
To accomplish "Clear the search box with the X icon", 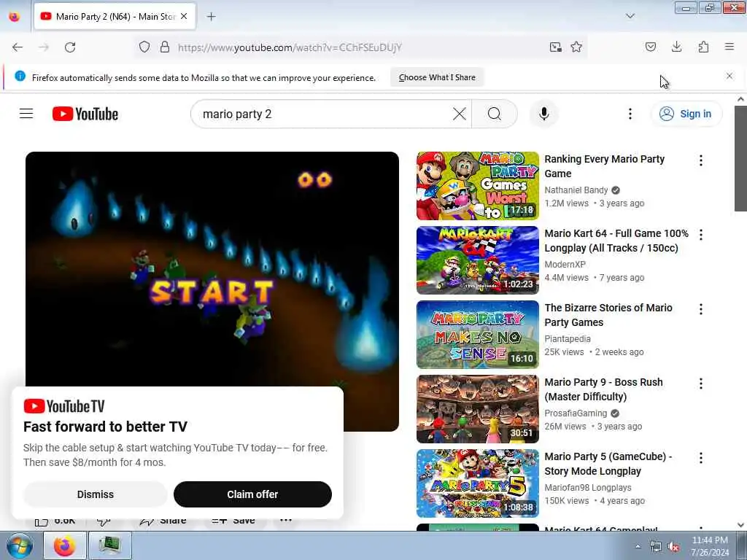I will pyautogui.click(x=460, y=114).
